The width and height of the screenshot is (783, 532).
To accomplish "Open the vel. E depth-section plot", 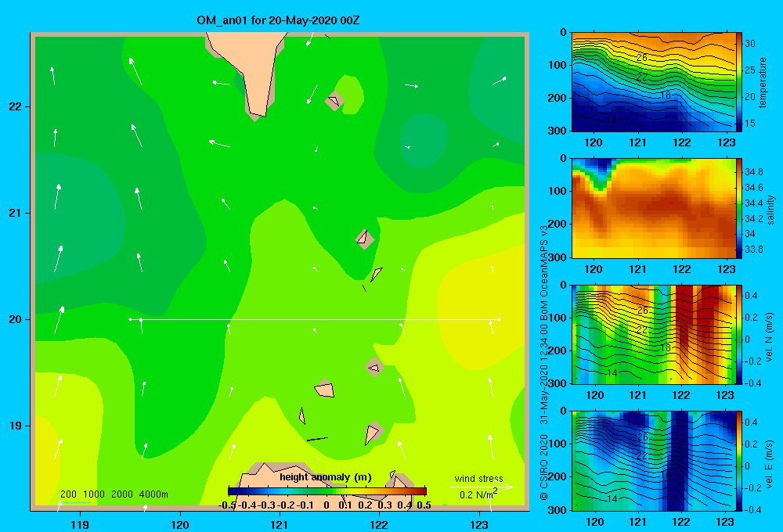I will (654, 461).
